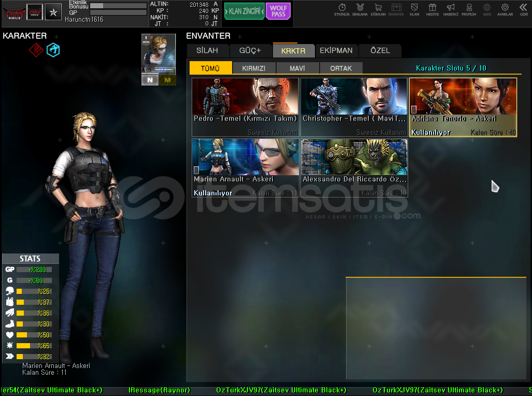
Task: Open the ÖZEL tab
Action: [380, 51]
